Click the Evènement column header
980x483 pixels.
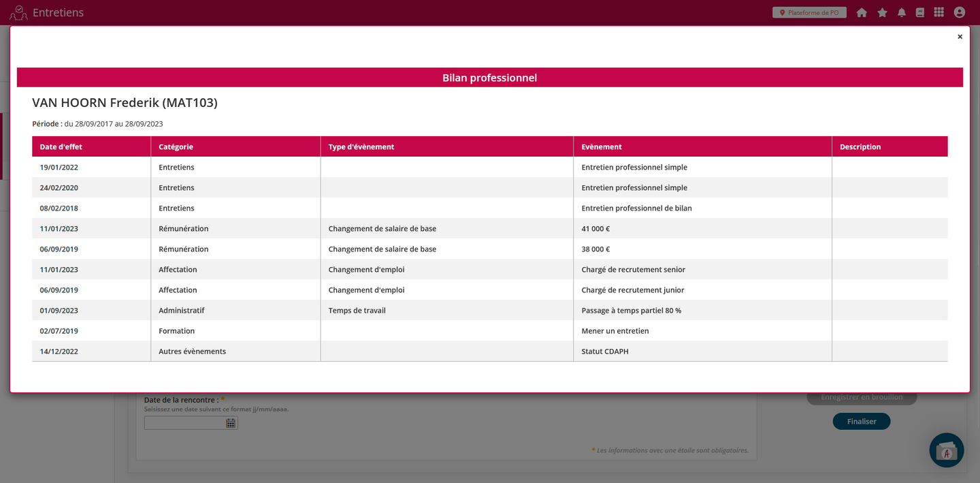[601, 146]
